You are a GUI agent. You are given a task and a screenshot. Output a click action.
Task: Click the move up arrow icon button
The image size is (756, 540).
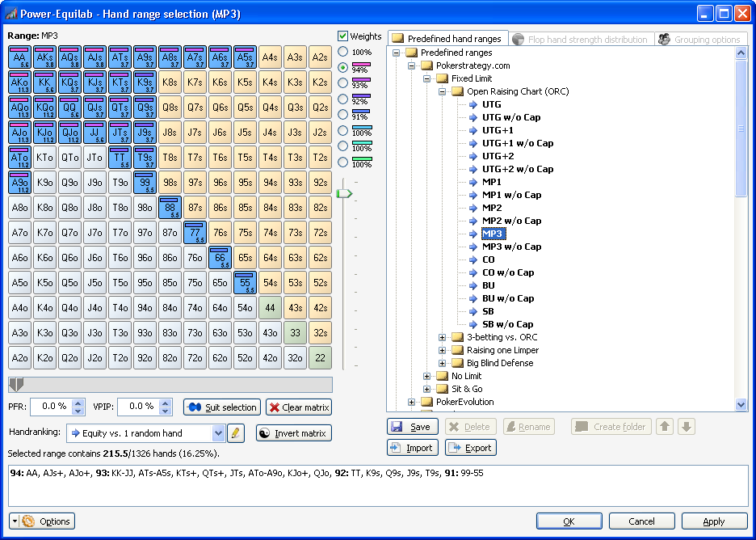click(x=665, y=427)
